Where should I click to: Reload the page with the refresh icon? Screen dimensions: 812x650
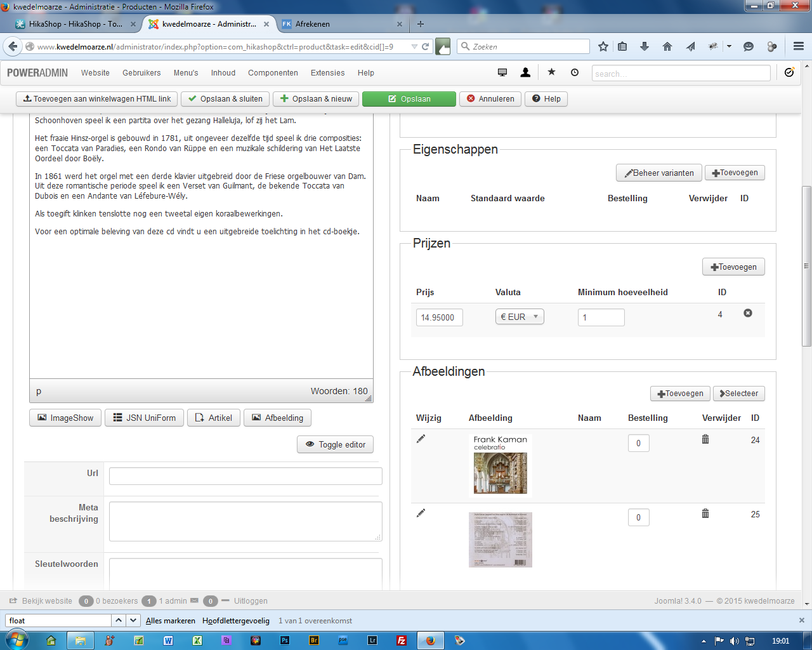[426, 46]
